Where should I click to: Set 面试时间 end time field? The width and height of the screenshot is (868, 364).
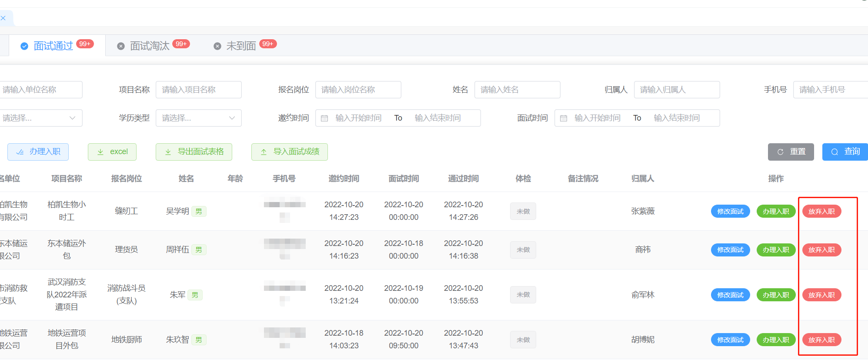[x=677, y=118]
